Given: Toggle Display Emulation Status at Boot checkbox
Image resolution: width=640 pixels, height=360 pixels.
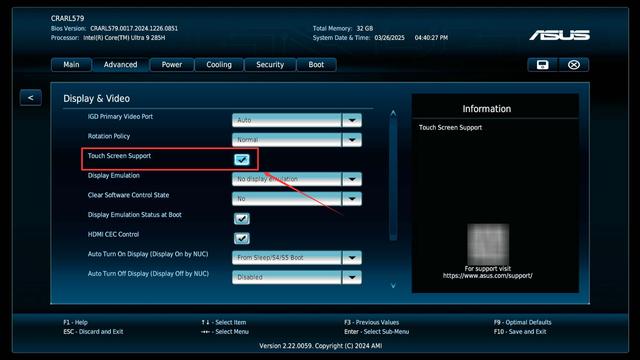Looking at the screenshot, I should (x=242, y=218).
